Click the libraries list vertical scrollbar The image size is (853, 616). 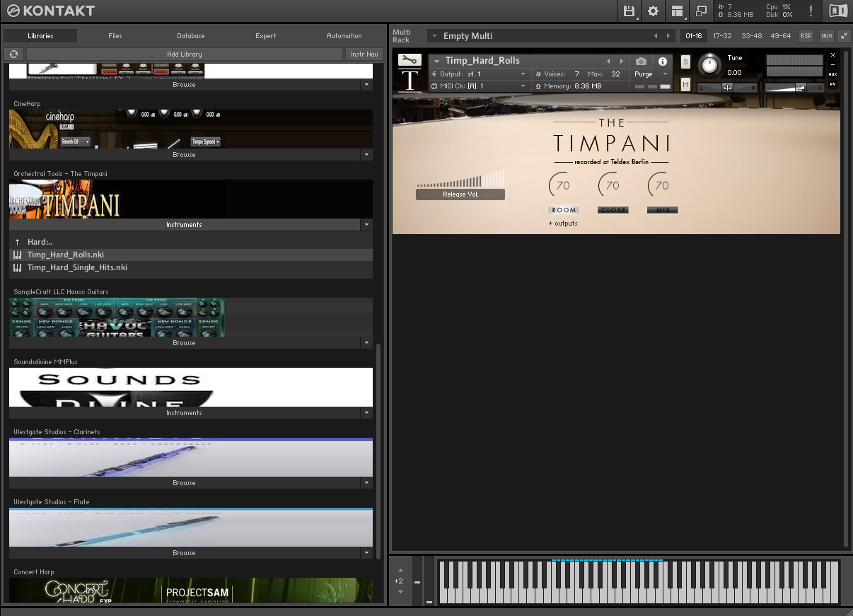(x=378, y=451)
